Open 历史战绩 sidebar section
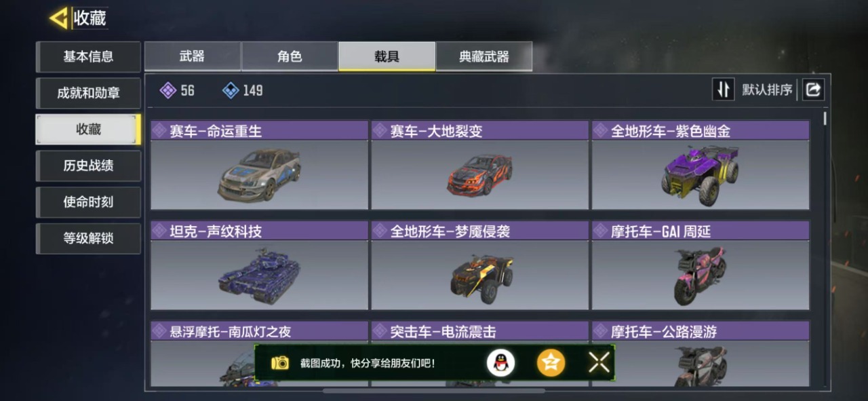 (x=88, y=166)
